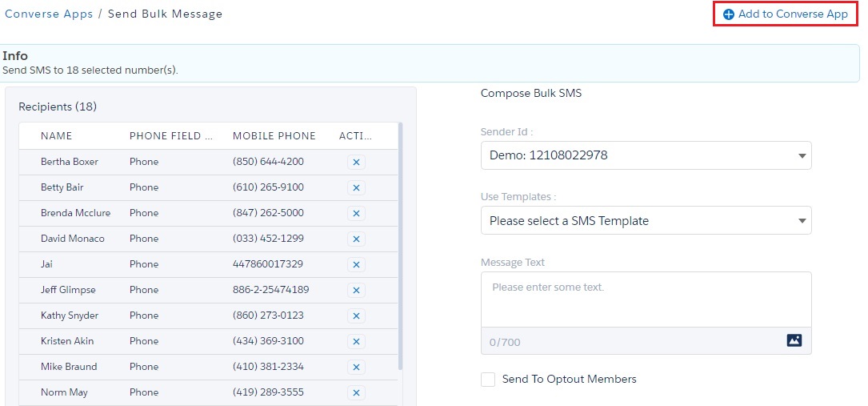Click phone number (033) 452-1299
The width and height of the screenshot is (868, 406).
point(269,238)
